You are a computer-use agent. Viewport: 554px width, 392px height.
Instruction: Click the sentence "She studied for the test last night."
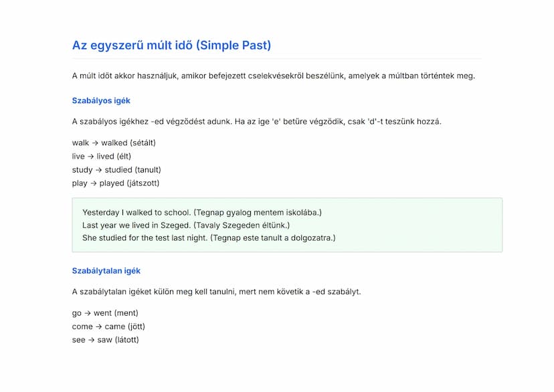pos(145,237)
